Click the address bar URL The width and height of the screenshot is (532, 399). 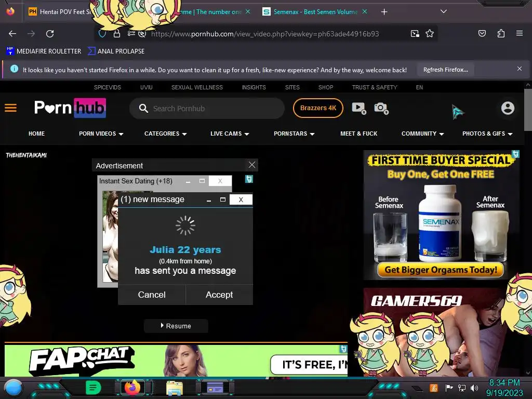tap(264, 34)
